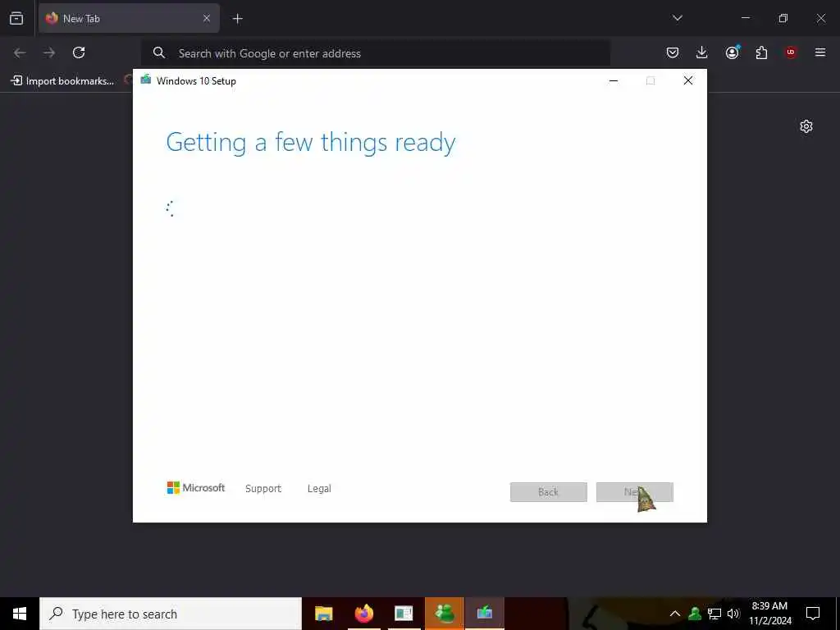Open the news-style app taskbar icon
The height and width of the screenshot is (630, 840).
tap(404, 614)
